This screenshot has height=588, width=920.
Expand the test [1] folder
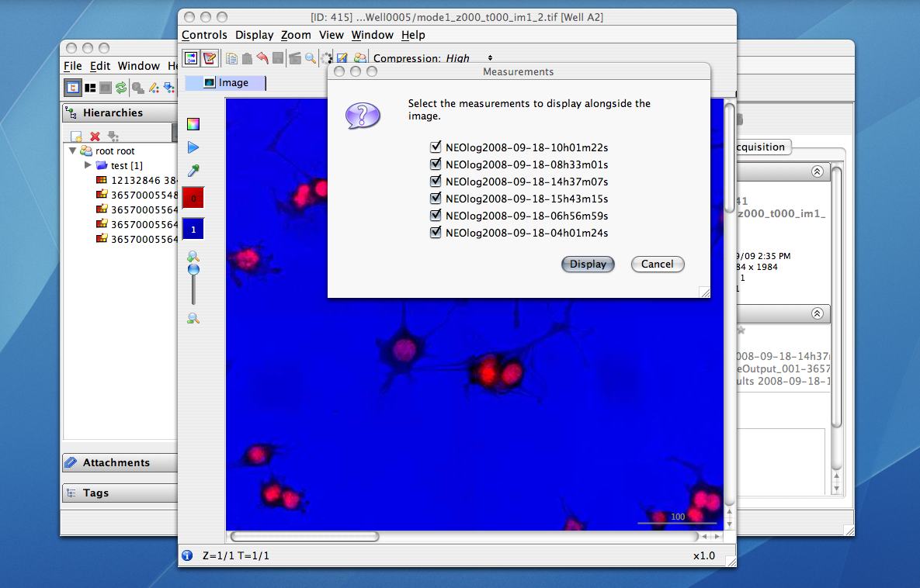point(88,165)
